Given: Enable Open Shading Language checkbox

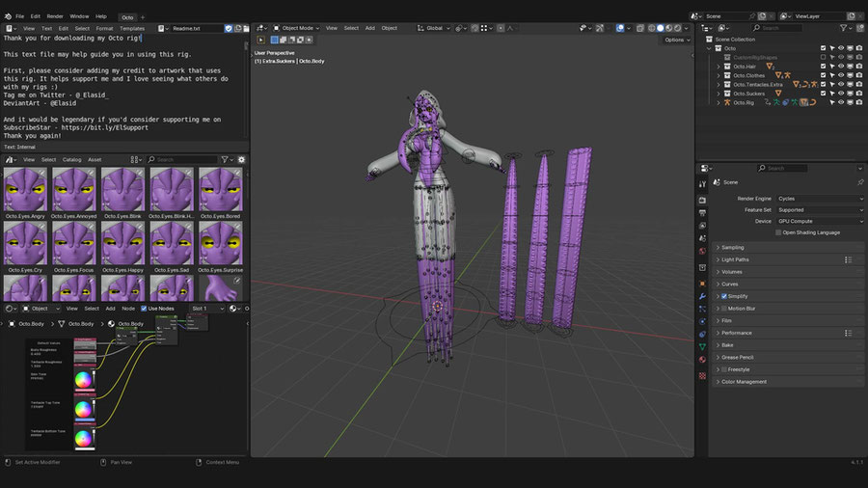Looking at the screenshot, I should 777,232.
